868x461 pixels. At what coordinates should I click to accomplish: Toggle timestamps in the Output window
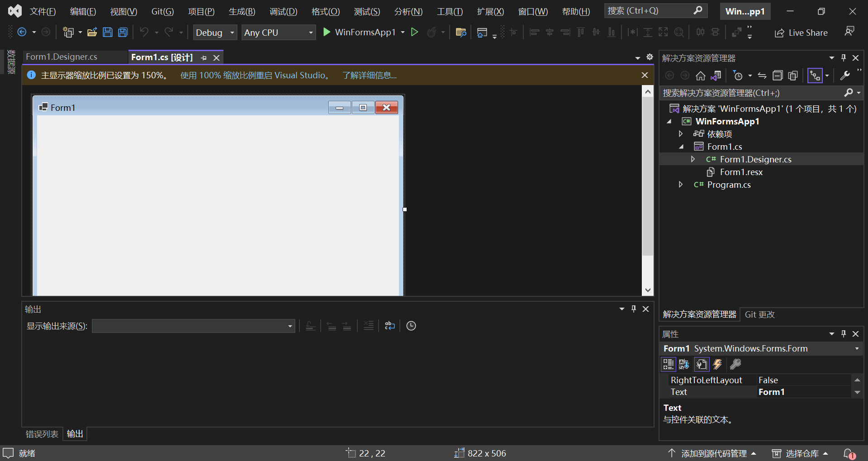(x=411, y=325)
